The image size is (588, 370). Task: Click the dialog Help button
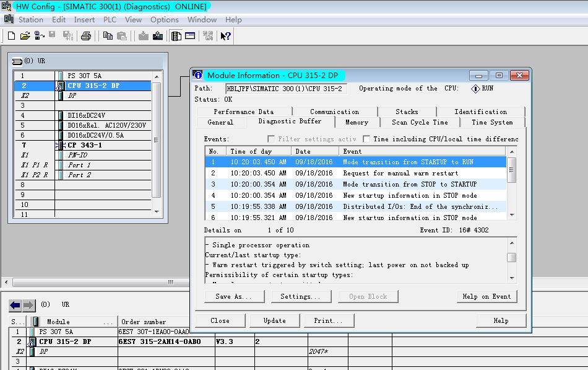(x=501, y=320)
